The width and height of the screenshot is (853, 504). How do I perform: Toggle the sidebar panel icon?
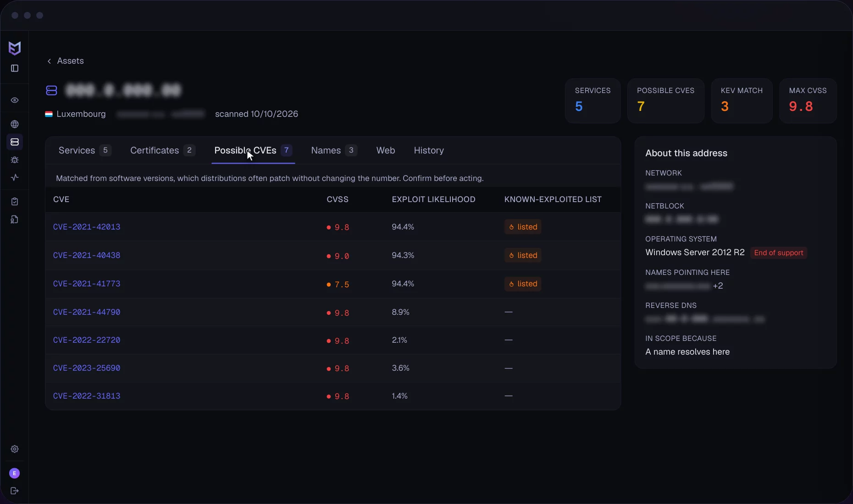click(15, 68)
